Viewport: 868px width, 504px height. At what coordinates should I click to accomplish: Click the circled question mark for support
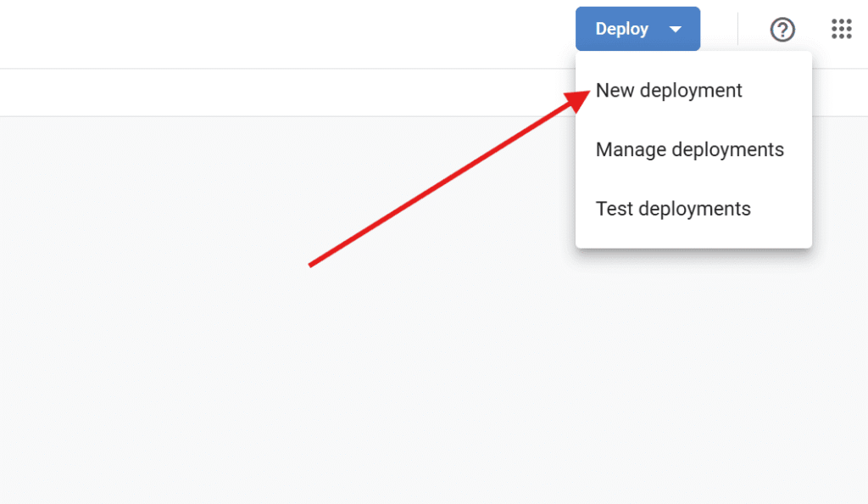click(782, 30)
